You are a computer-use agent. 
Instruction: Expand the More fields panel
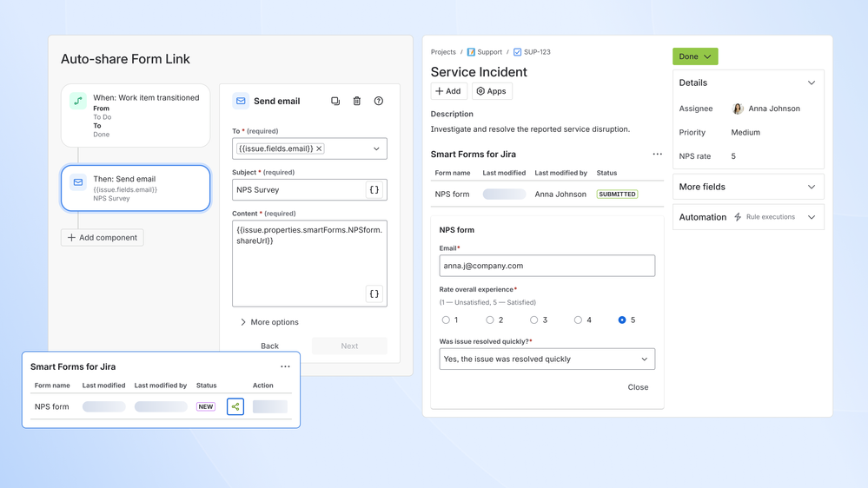point(811,187)
